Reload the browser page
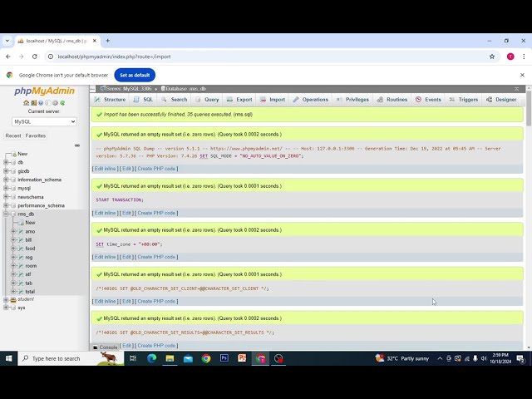This screenshot has height=399, width=532. [35, 57]
